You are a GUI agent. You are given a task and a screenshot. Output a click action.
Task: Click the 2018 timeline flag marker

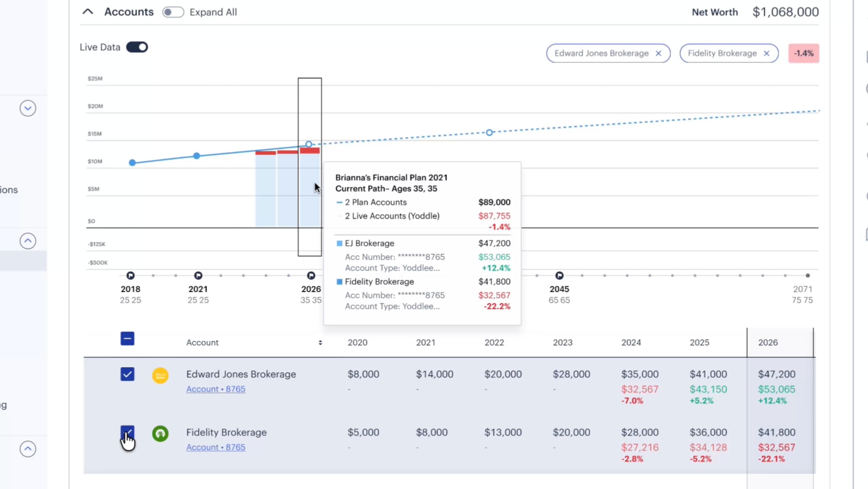130,275
